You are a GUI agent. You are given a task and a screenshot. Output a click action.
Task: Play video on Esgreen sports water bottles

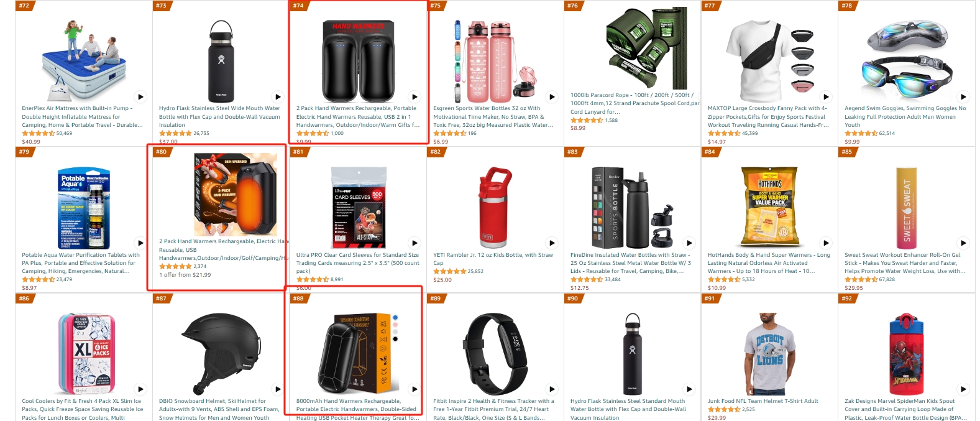[x=552, y=96]
